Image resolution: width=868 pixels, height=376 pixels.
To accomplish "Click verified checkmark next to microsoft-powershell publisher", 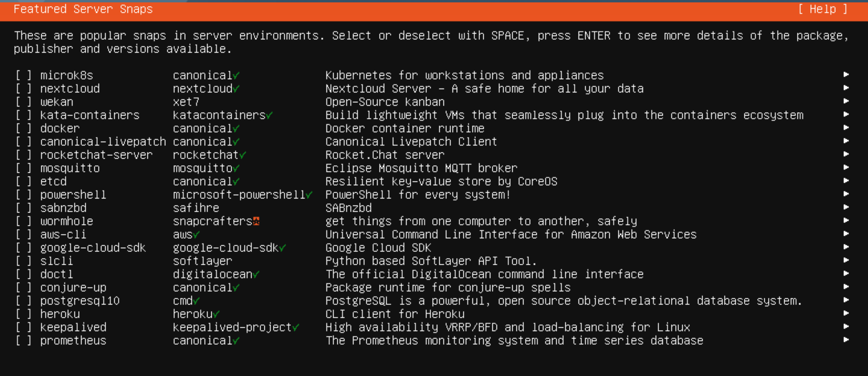I will pyautogui.click(x=309, y=195).
